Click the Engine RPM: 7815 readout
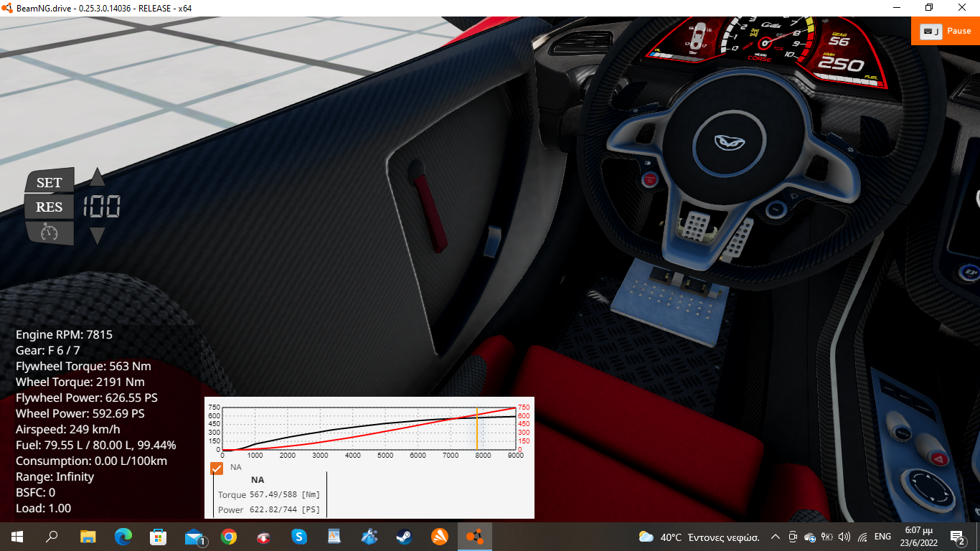 coord(64,334)
